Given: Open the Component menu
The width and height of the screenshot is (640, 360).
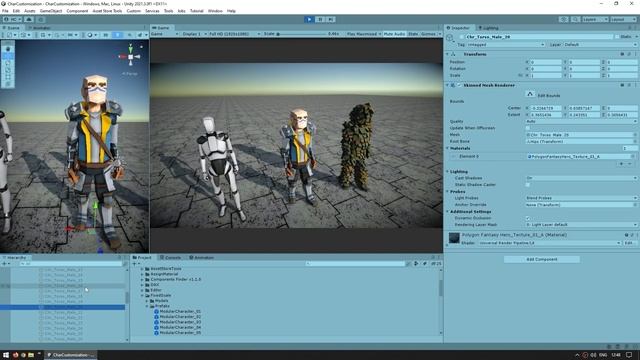Looking at the screenshot, I should (77, 11).
